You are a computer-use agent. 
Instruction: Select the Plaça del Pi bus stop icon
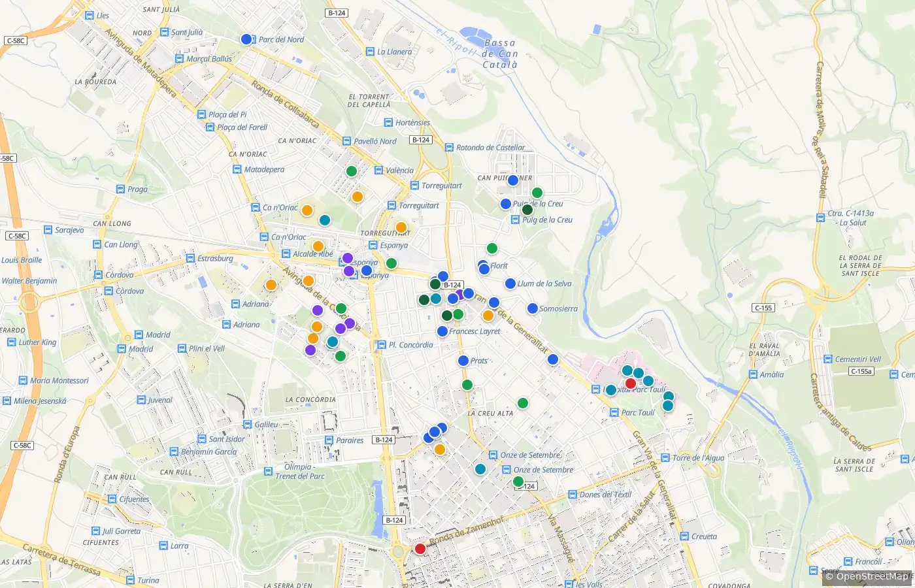pos(201,114)
